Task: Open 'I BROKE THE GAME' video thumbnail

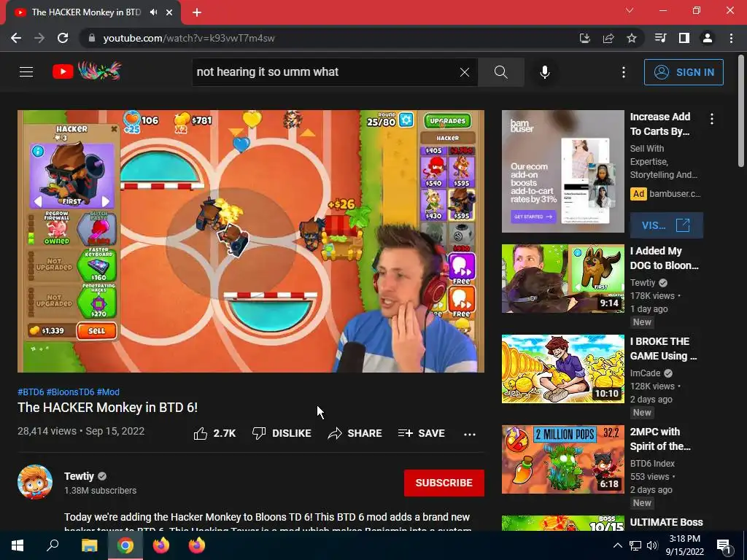Action: (562, 368)
